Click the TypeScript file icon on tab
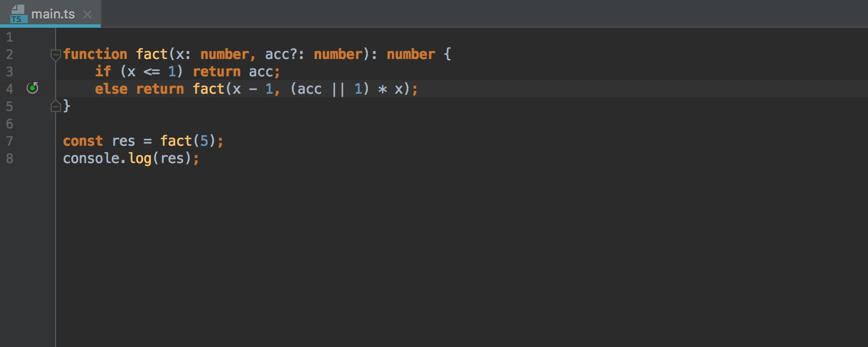The width and height of the screenshot is (868, 347). click(x=19, y=14)
